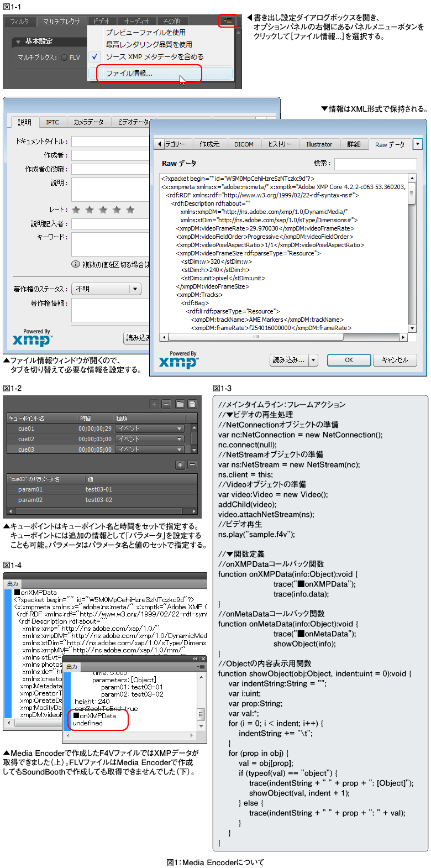Open the options panel menu button

click(228, 21)
